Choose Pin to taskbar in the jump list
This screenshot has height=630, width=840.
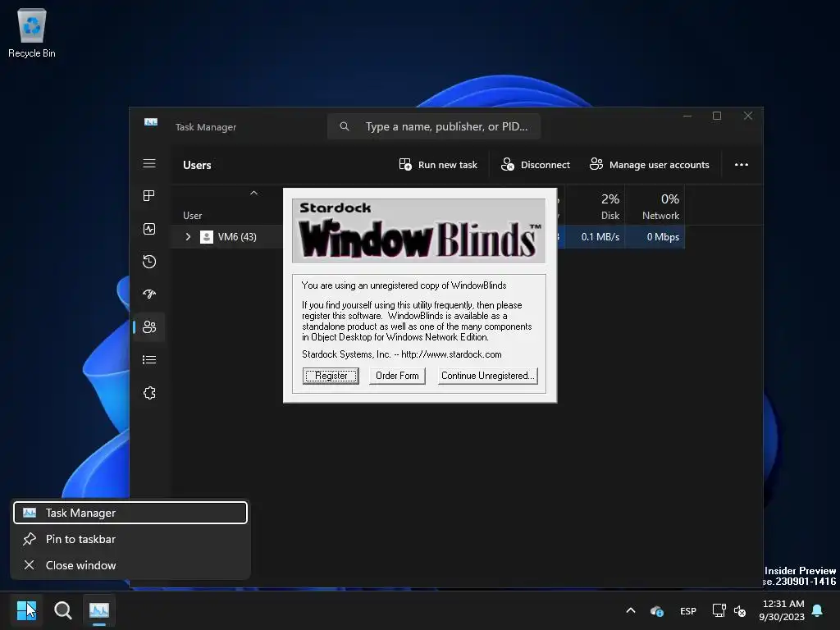(x=130, y=539)
